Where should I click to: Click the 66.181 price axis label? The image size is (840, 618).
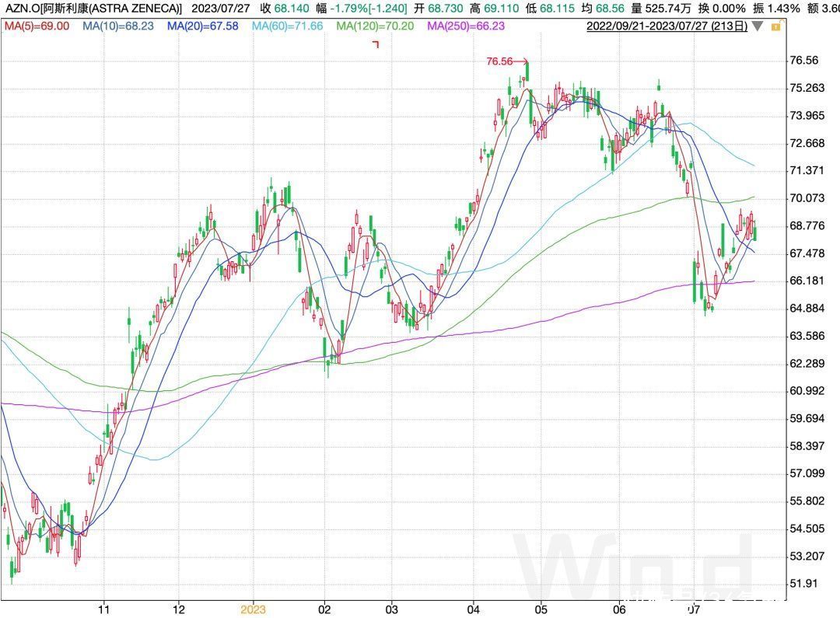(x=807, y=281)
